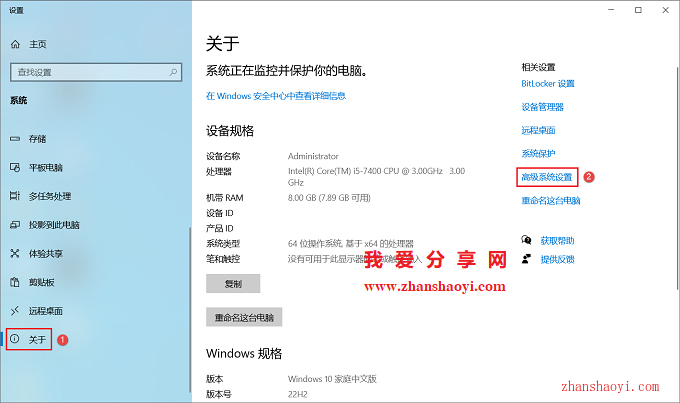Open 投影到此电脑 settings page
The height and width of the screenshot is (403, 680).
point(54,225)
